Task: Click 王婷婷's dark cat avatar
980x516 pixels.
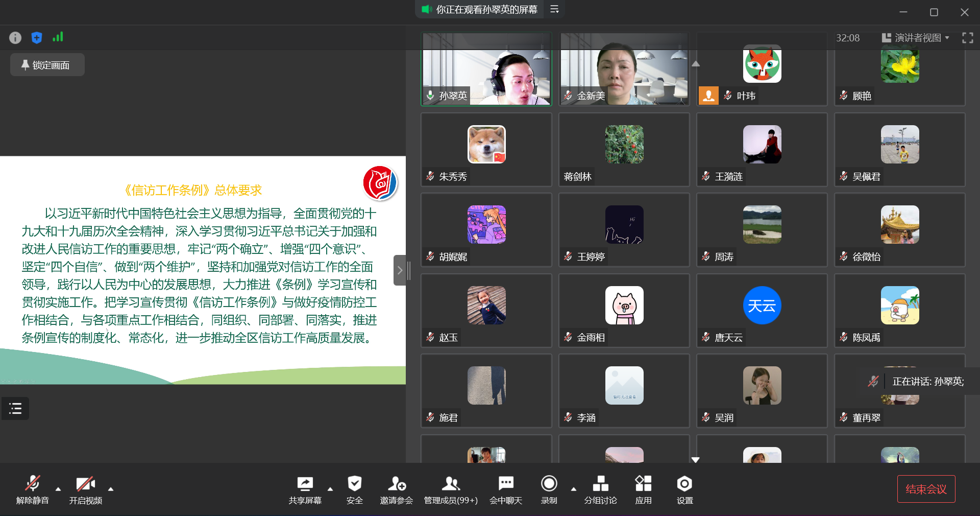Action: pos(624,224)
